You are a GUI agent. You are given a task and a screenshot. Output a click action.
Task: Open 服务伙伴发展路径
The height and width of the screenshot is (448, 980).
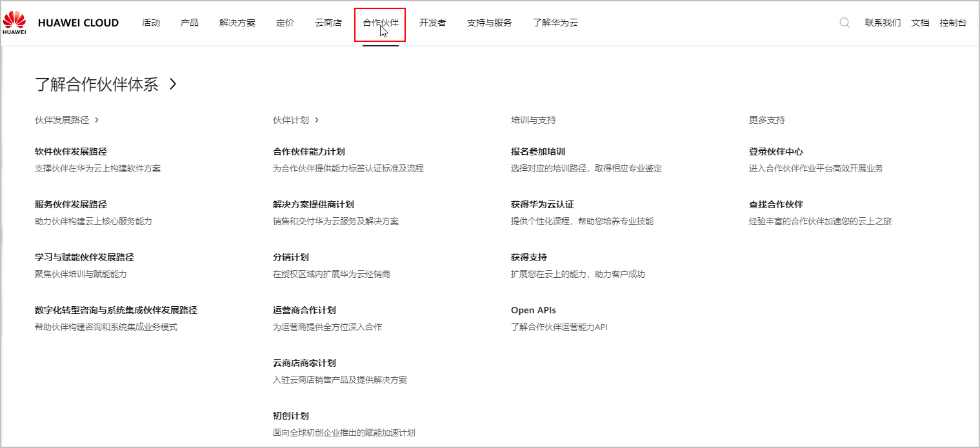71,204
